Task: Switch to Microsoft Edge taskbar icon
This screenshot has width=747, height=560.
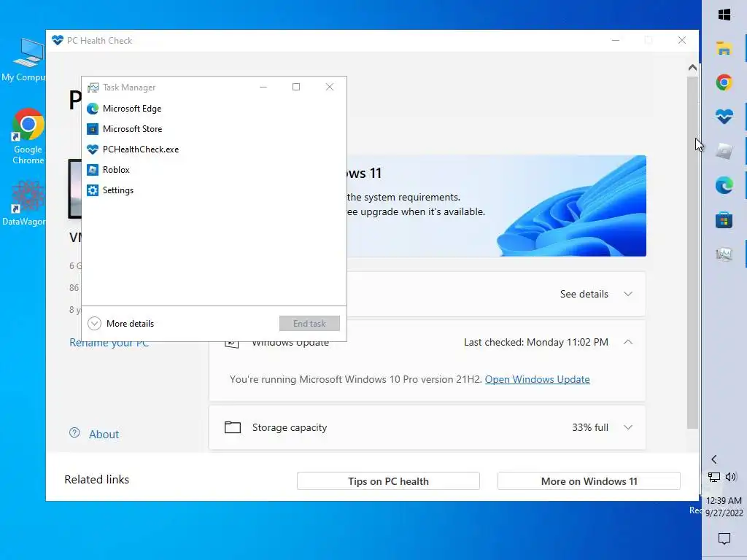Action: (724, 185)
